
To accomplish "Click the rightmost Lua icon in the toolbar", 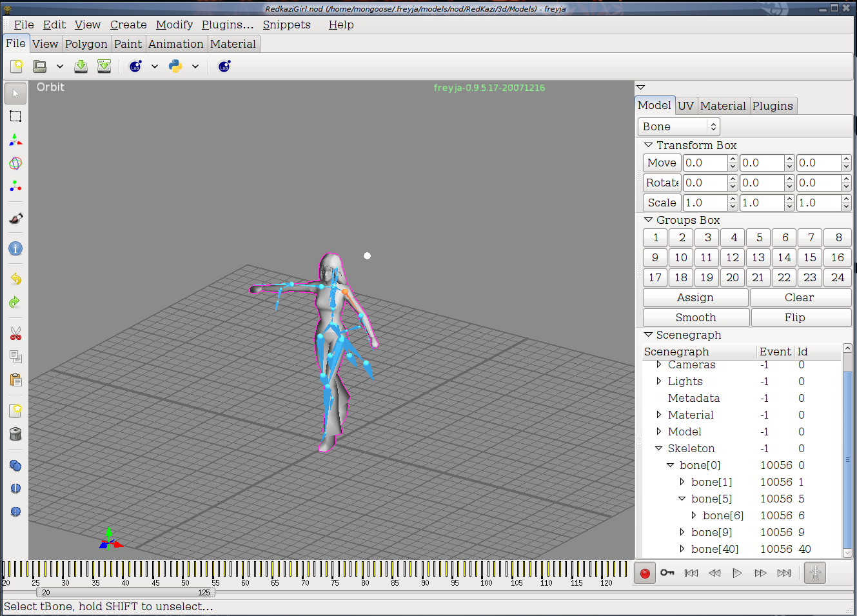I will coord(224,66).
